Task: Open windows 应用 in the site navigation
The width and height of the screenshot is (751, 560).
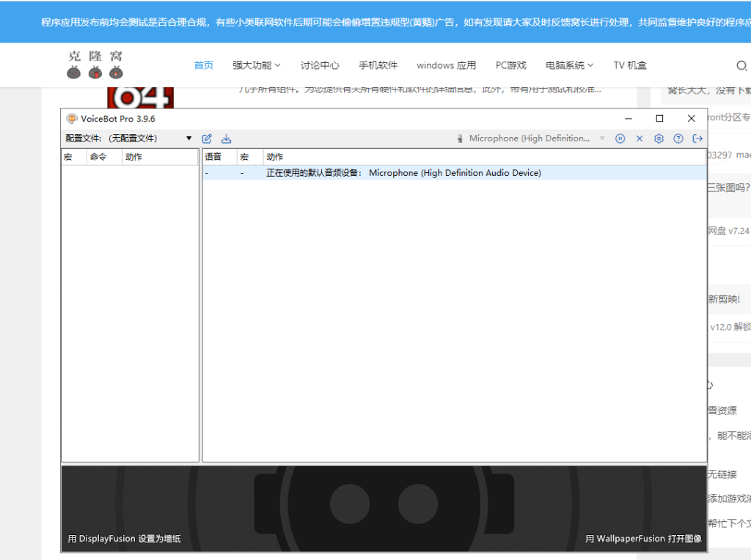Action: click(447, 65)
